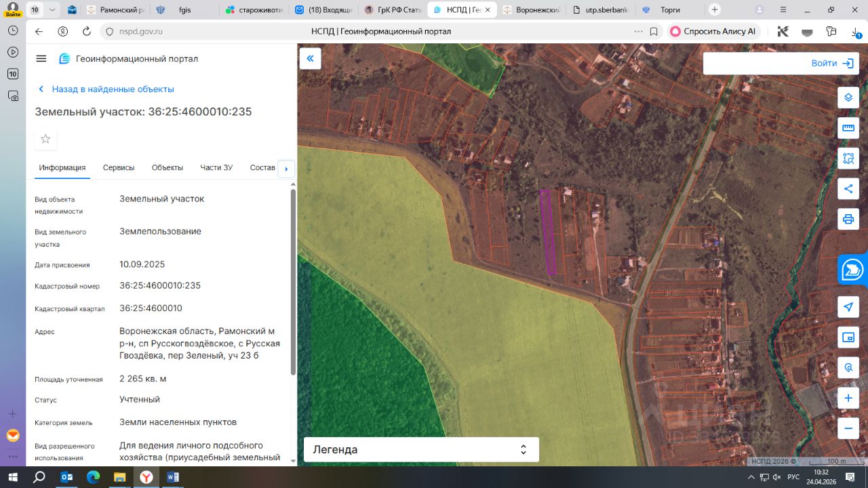Image resolution: width=868 pixels, height=488 pixels.
Task: Click the highlighted purple land parcel
Action: point(548,232)
